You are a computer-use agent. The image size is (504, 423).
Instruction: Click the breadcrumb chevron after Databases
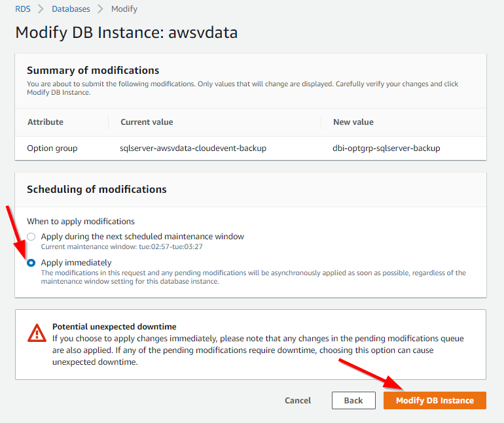[100, 9]
